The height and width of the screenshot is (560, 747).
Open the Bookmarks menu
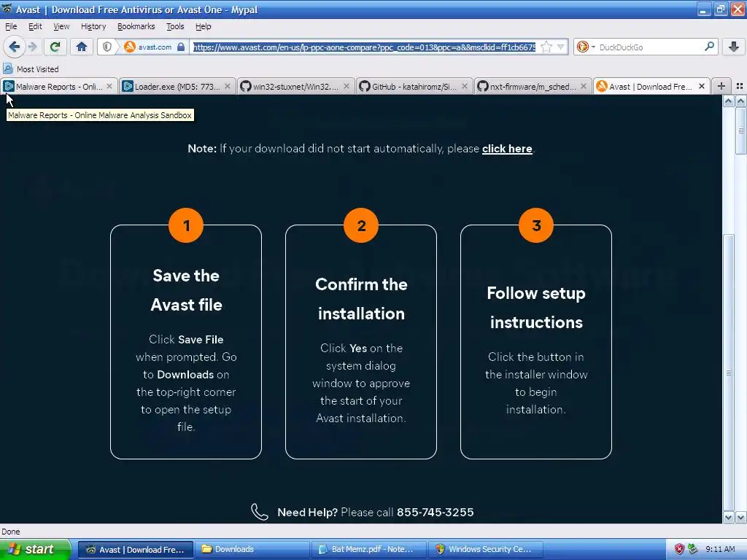tap(136, 27)
